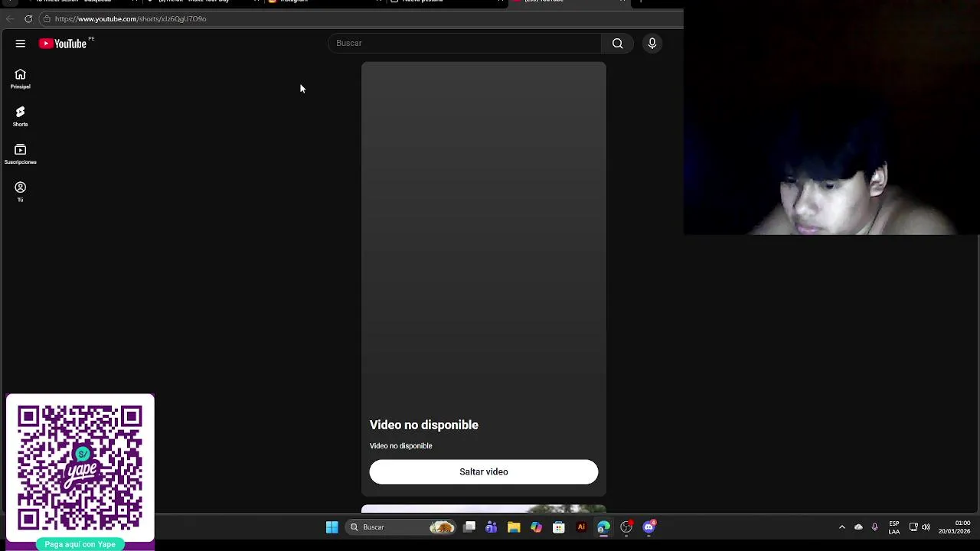
Task: Open Microsoft Store from taskbar
Action: tap(559, 527)
